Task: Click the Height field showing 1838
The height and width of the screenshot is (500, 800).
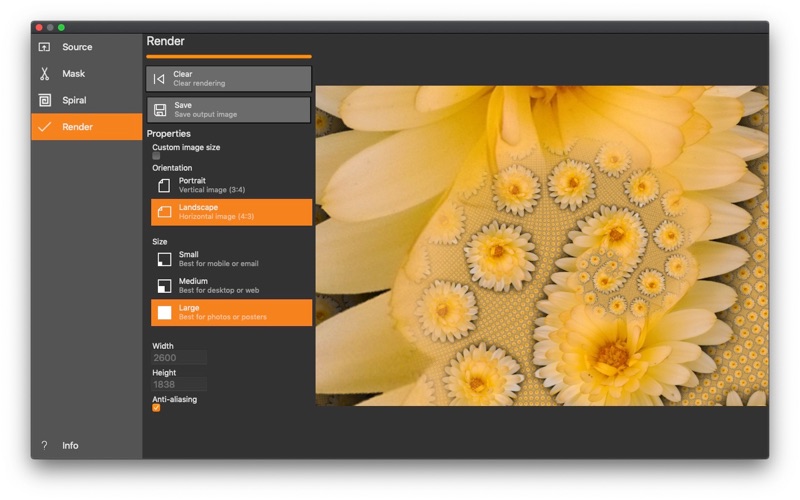Action: coord(179,384)
